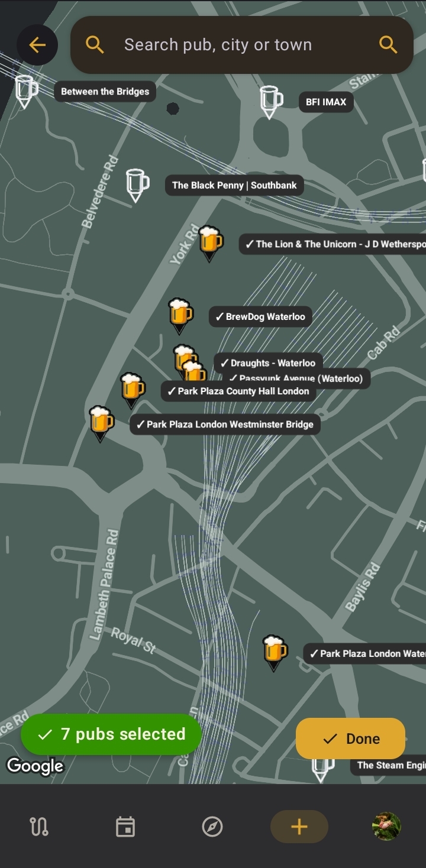The width and height of the screenshot is (426, 868).
Task: Tap The Steam Engine label
Action: click(388, 765)
